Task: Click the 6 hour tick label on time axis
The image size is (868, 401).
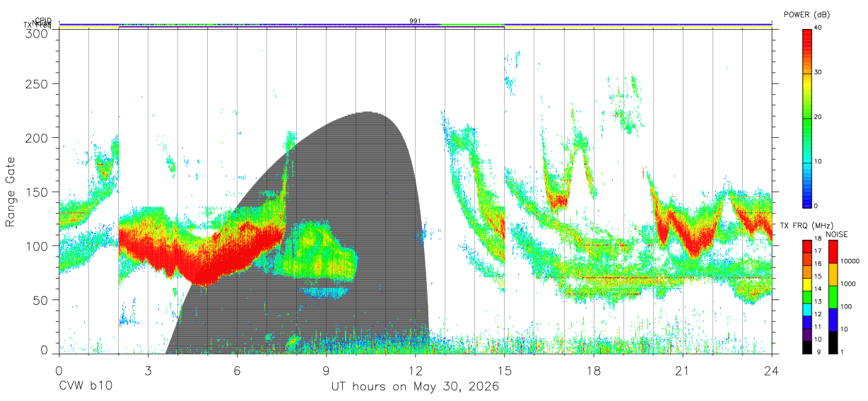Action: click(237, 370)
